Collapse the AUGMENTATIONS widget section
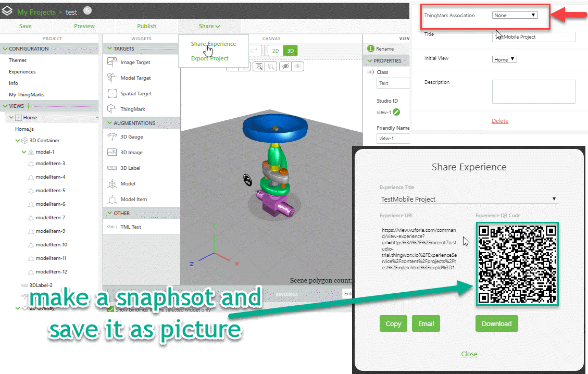 click(x=109, y=123)
